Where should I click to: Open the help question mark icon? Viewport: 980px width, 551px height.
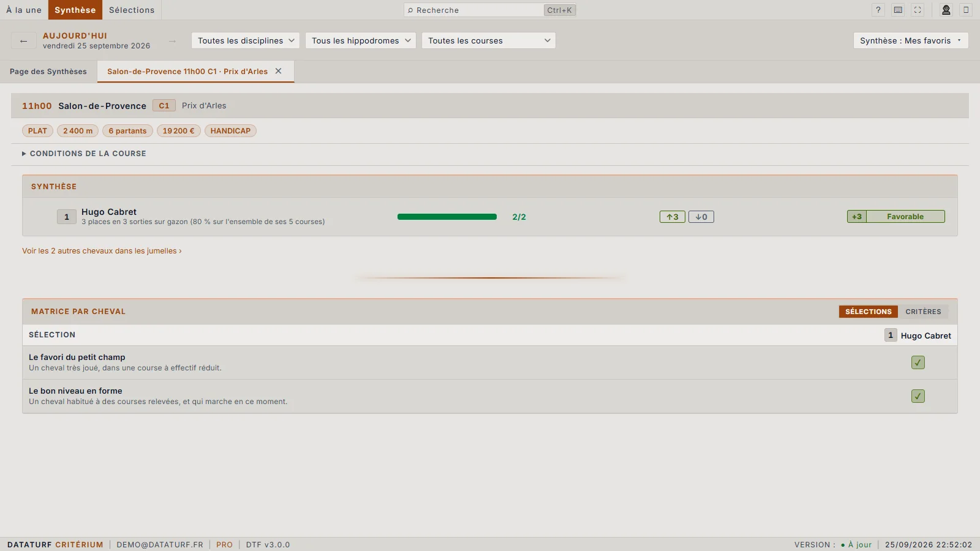878,10
